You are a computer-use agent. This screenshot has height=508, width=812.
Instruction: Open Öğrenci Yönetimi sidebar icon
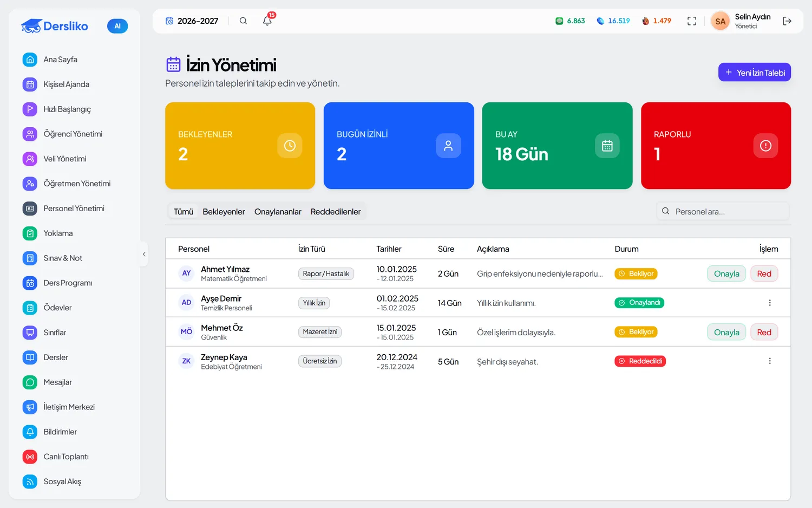(30, 134)
